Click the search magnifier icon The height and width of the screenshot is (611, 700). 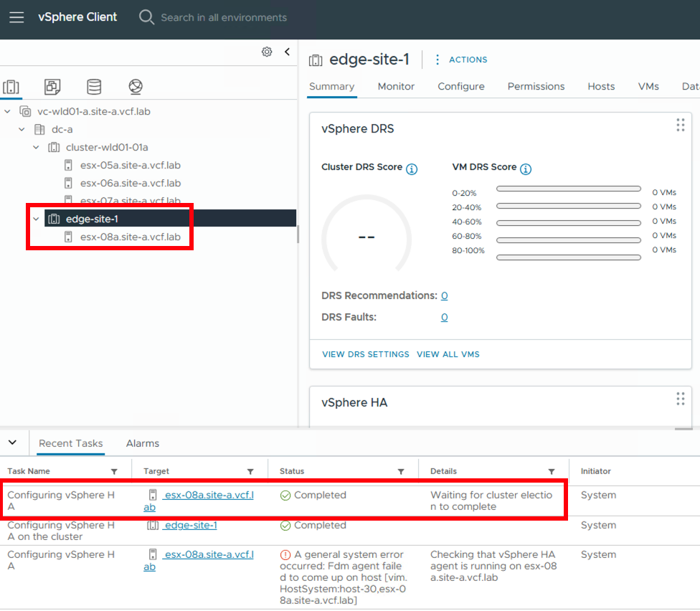tap(146, 16)
